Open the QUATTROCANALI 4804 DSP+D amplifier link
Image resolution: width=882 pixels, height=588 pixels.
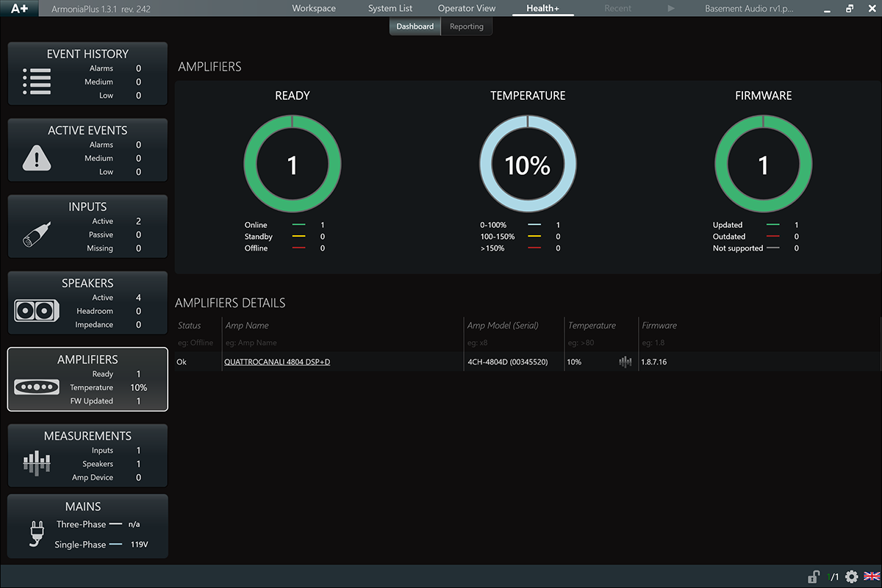pyautogui.click(x=277, y=362)
